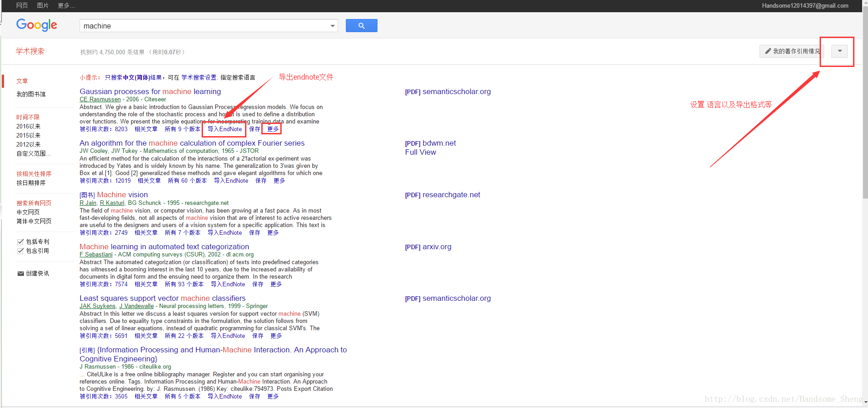Viewport: 868px width, 408px height.
Task: Click 创建快讯 alert link
Action: 38,273
